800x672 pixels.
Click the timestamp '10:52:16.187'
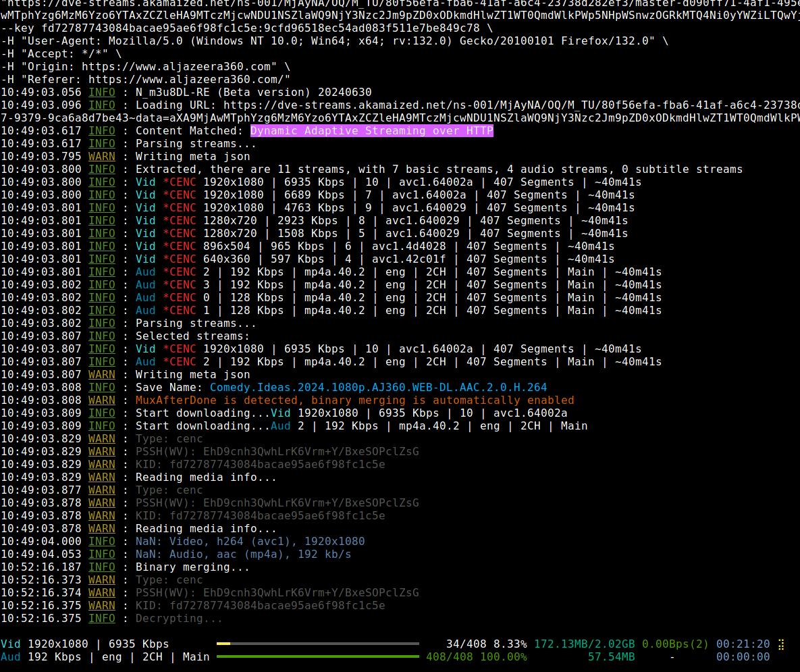click(41, 567)
